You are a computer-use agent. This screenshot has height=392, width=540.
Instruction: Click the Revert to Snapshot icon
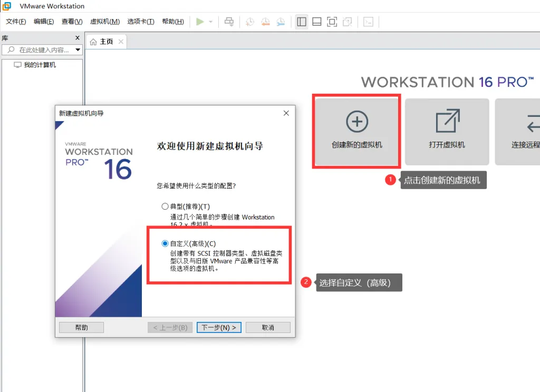[x=265, y=22]
